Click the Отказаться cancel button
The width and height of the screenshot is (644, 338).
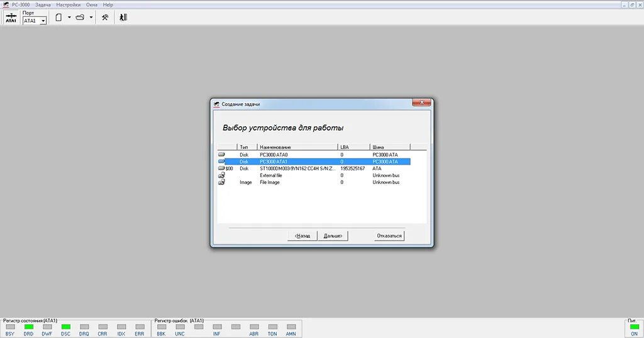(x=389, y=236)
